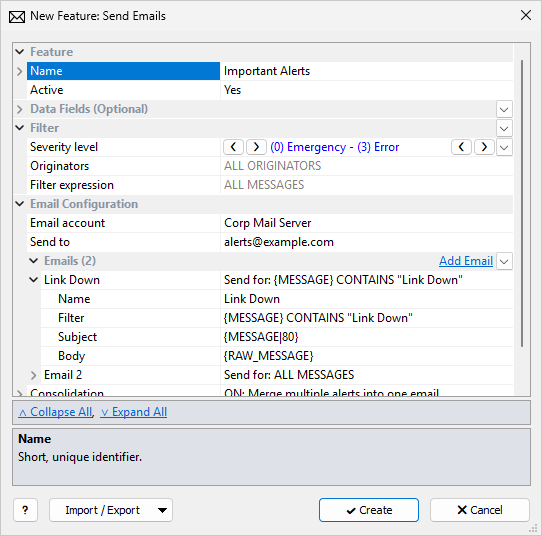Expand the Name row arrow
Screen dimensions: 542x536
(x=20, y=71)
